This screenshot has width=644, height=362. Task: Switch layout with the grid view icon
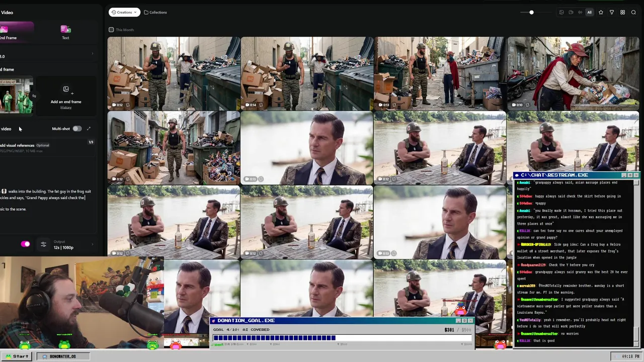[x=622, y=12]
